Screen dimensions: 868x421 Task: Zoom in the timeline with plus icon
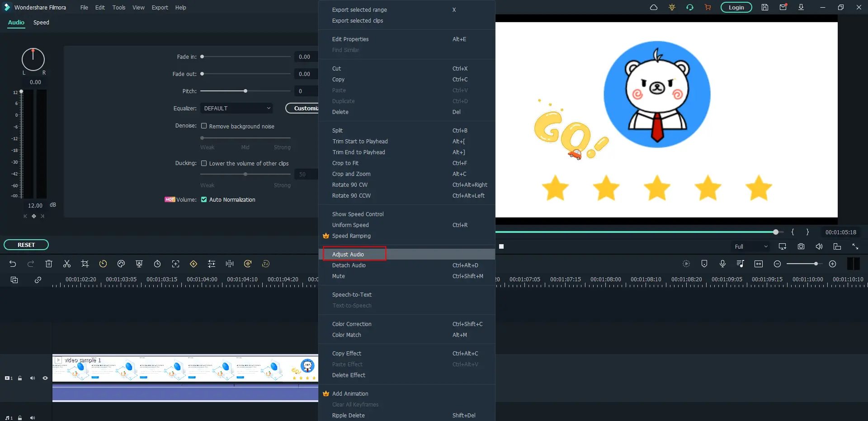(x=833, y=264)
